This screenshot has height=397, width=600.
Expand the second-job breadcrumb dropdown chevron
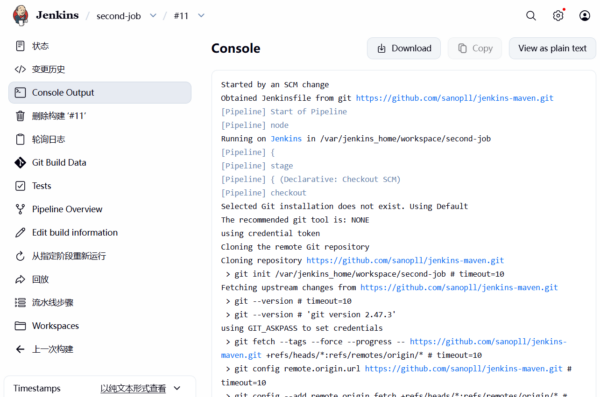(x=153, y=16)
